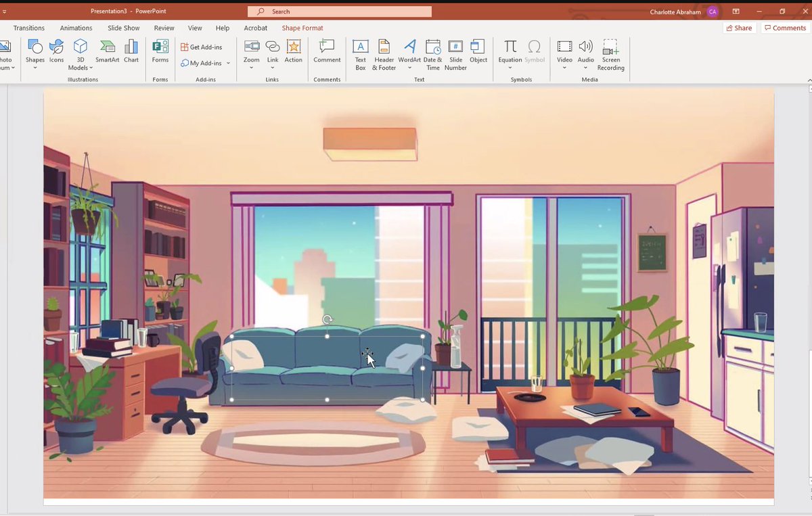Open the Comments pane button
Screen dimensions: 812x516
point(785,28)
